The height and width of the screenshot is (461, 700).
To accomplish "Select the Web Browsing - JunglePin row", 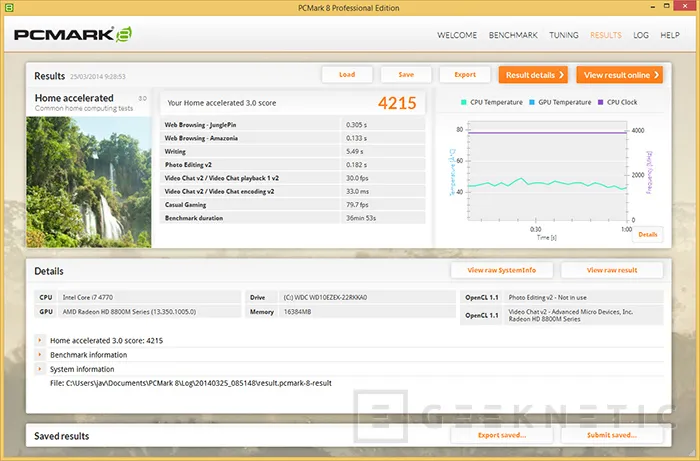I will (292, 125).
